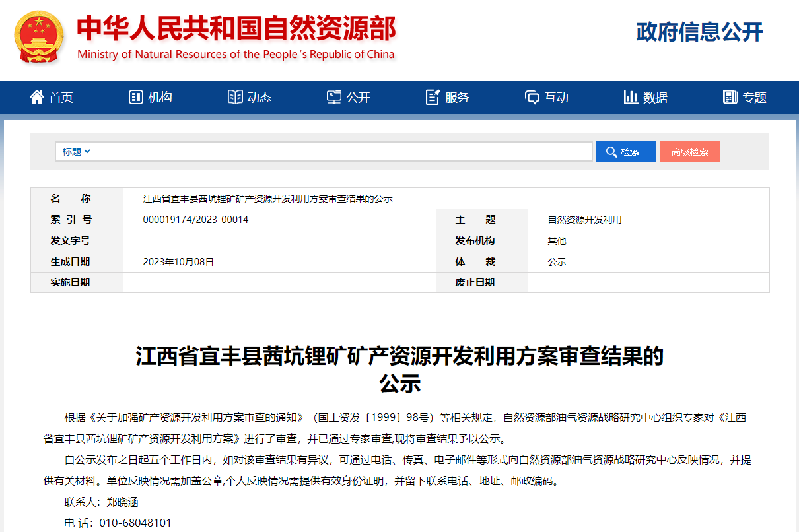Click the national emblem logo
The height and width of the screenshot is (532, 799).
(x=40, y=38)
